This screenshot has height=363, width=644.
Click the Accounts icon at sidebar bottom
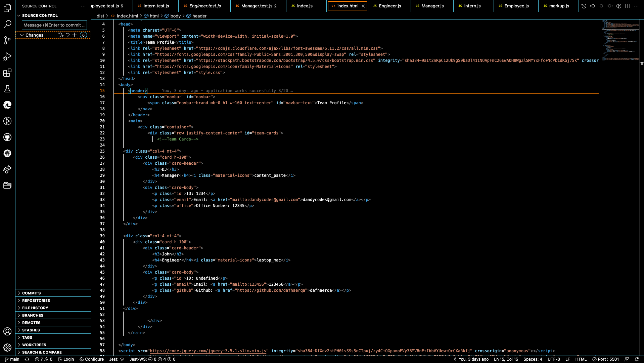point(7,331)
